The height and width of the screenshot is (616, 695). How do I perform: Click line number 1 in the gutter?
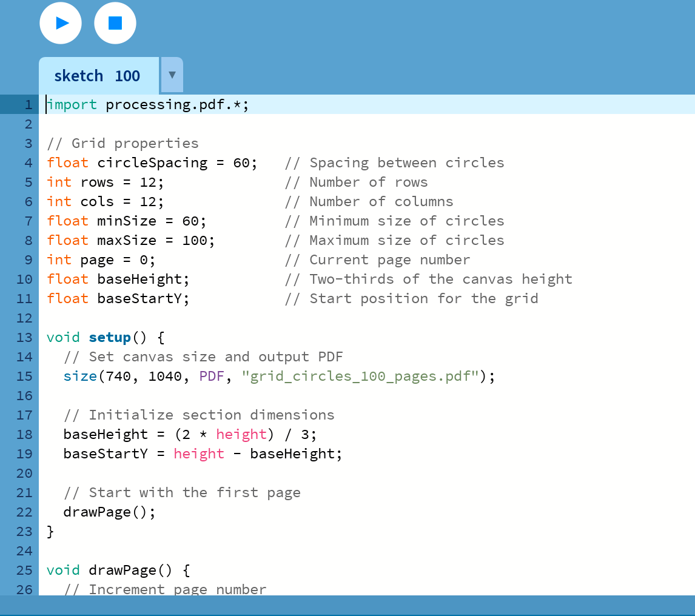pyautogui.click(x=29, y=105)
